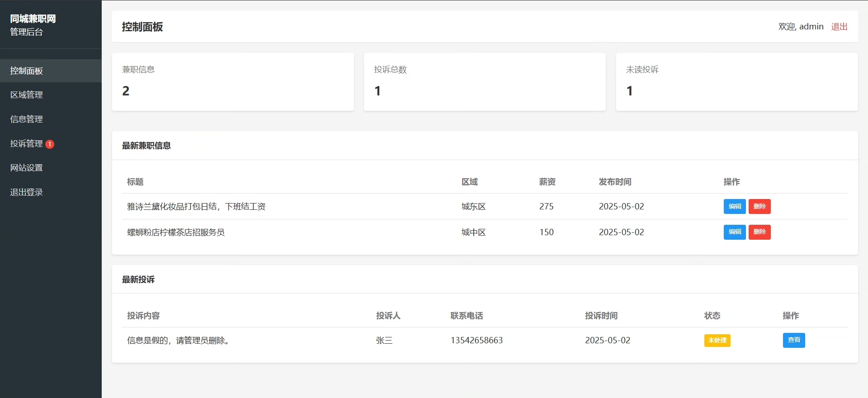Open 网站设置 in the sidebar
868x398 pixels.
(x=27, y=168)
